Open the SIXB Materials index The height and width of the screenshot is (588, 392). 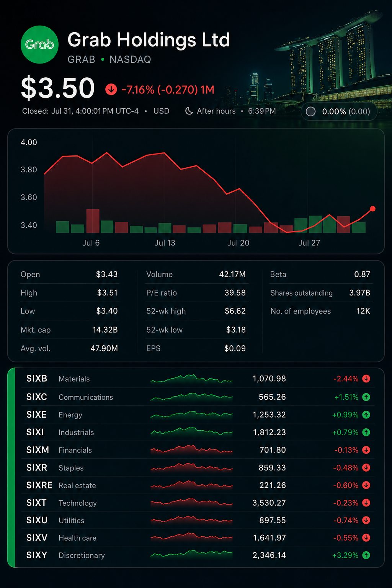pos(198,379)
